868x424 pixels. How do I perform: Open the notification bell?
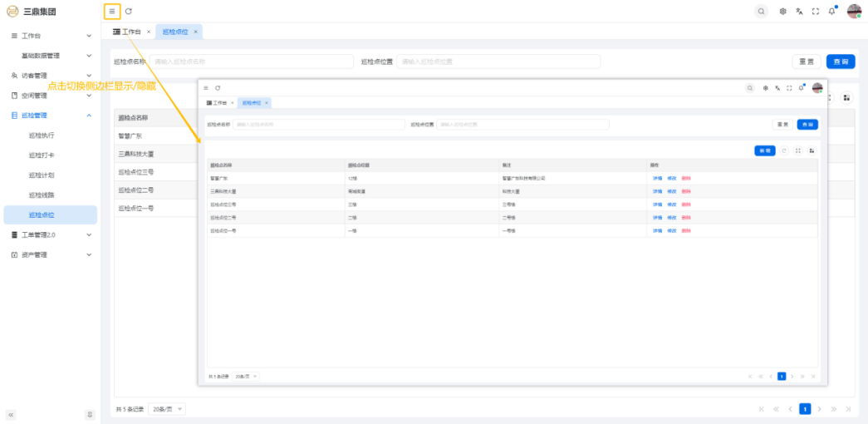point(831,11)
